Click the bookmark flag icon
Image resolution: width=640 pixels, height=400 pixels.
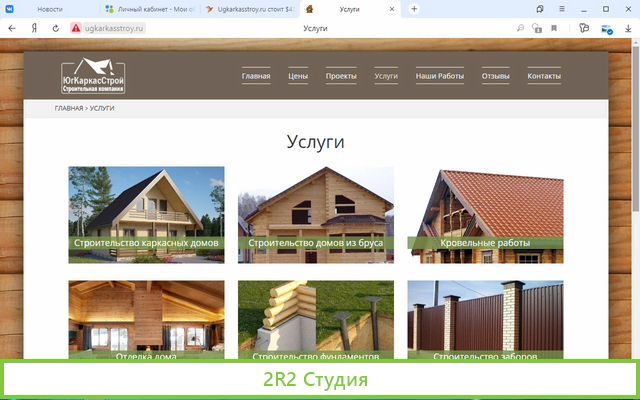(553, 29)
